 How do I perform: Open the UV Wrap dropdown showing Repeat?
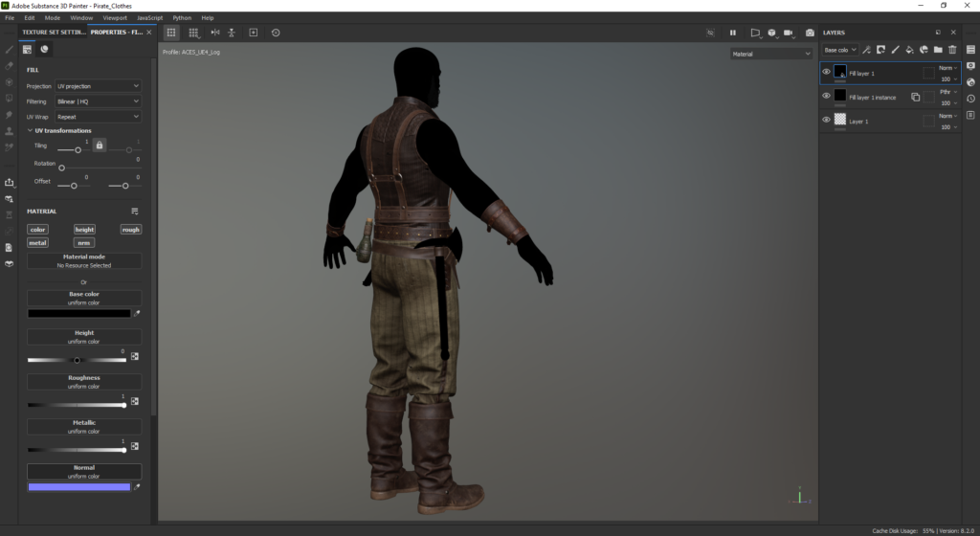(x=99, y=117)
